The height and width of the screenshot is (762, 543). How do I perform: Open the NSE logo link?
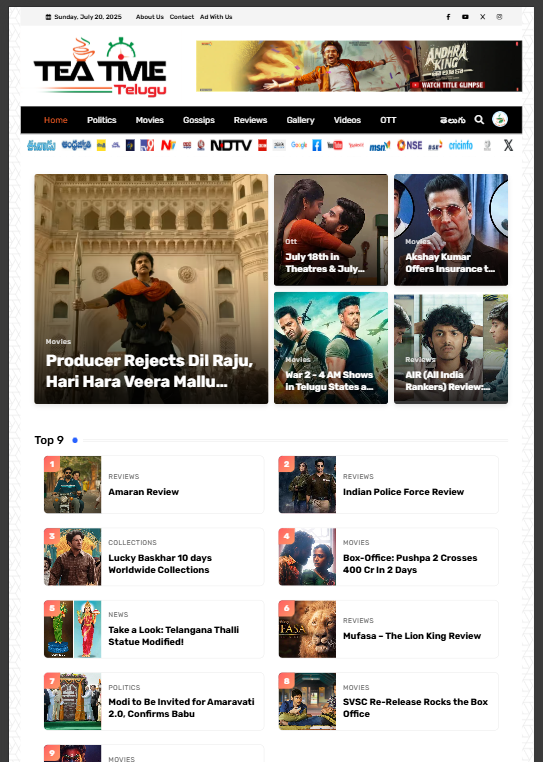click(x=409, y=145)
